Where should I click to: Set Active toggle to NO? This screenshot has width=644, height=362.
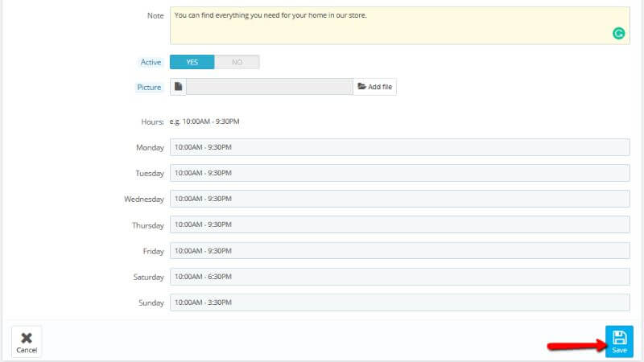pyautogui.click(x=237, y=62)
